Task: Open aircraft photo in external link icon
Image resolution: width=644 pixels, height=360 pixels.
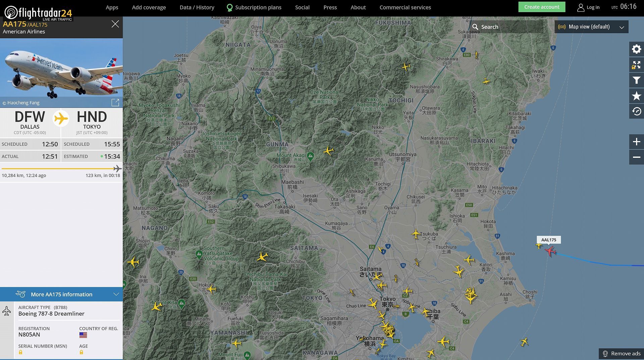Action: 115,102
